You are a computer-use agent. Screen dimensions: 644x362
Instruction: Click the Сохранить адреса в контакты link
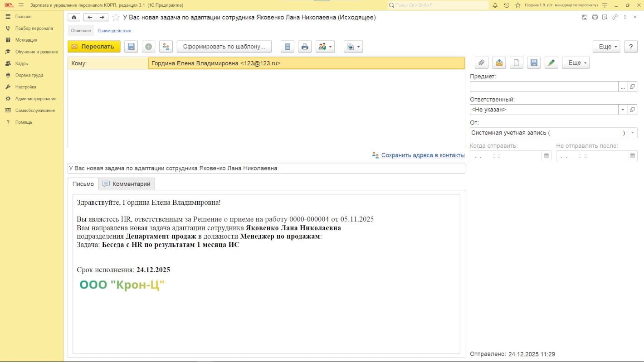point(423,155)
